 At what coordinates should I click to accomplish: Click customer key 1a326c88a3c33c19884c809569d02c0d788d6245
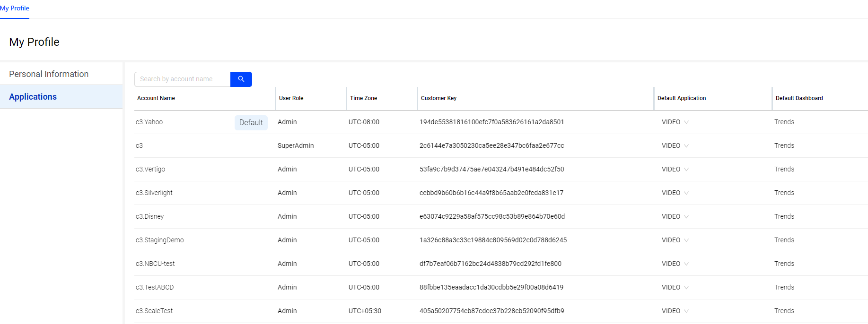[x=493, y=240]
